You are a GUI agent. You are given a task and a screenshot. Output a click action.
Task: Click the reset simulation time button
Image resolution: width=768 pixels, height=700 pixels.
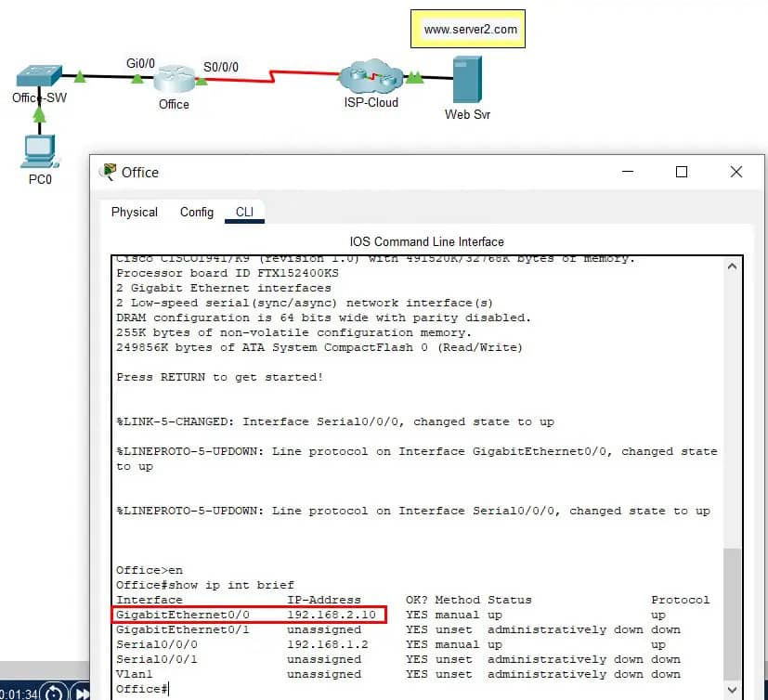[53, 694]
